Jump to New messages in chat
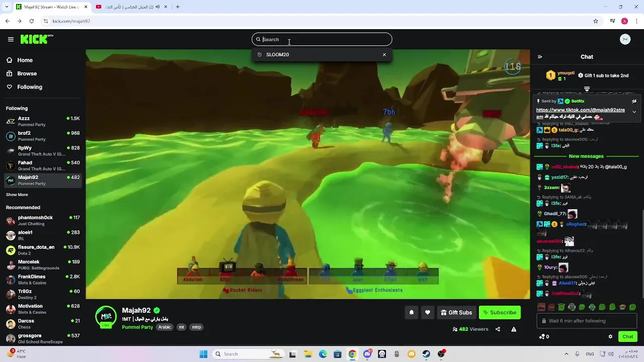This screenshot has width=644, height=362. pyautogui.click(x=586, y=156)
